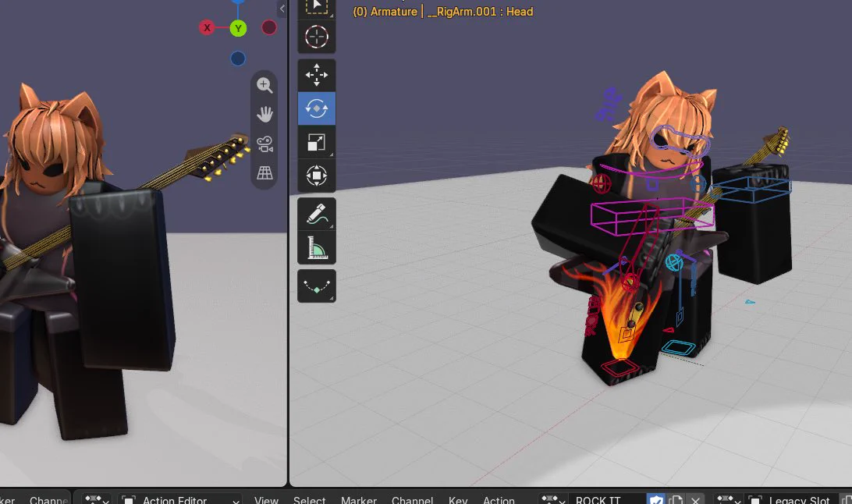Choose the pose Breakdowner tool
852x504 pixels.
click(317, 286)
